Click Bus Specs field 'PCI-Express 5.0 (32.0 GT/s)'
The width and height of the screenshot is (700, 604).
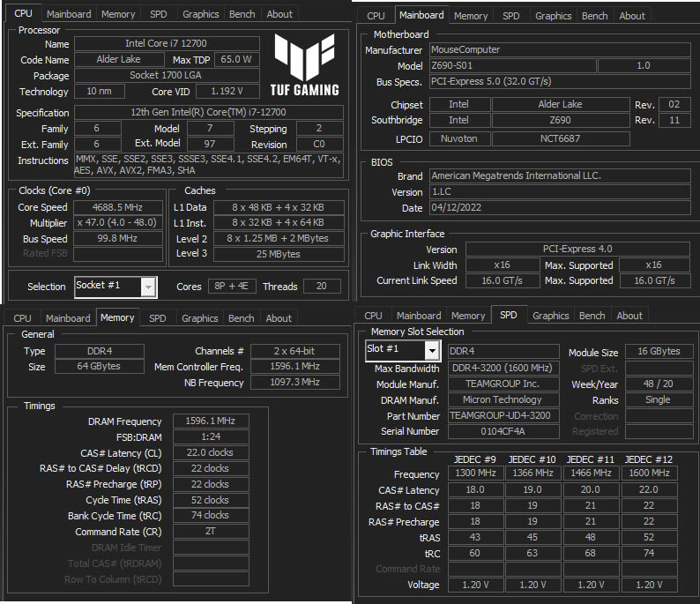(560, 81)
